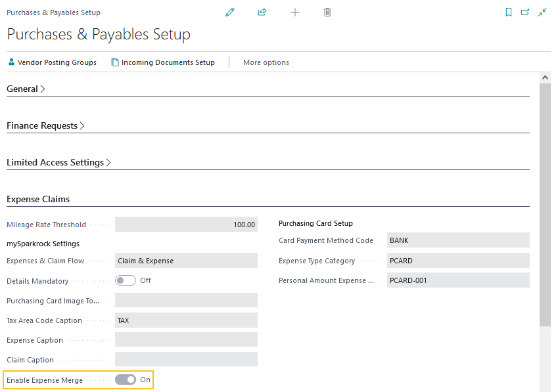Screen dimensions: 558x392
Task: Bookmark this page using the bookmark icon
Action: point(508,12)
